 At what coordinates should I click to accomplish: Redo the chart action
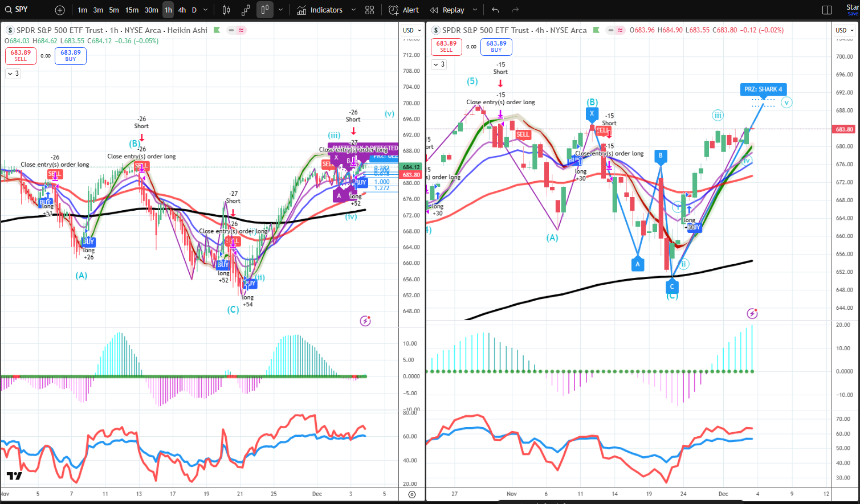(515, 10)
